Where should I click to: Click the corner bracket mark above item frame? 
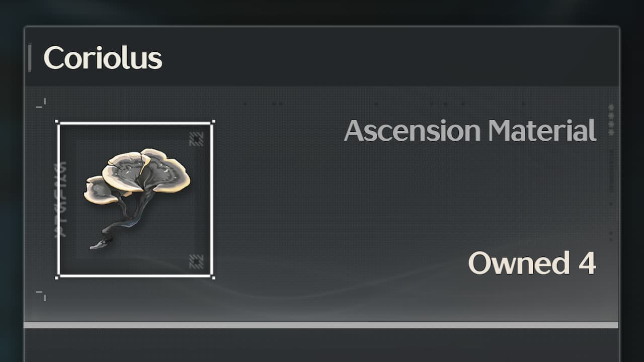click(41, 103)
